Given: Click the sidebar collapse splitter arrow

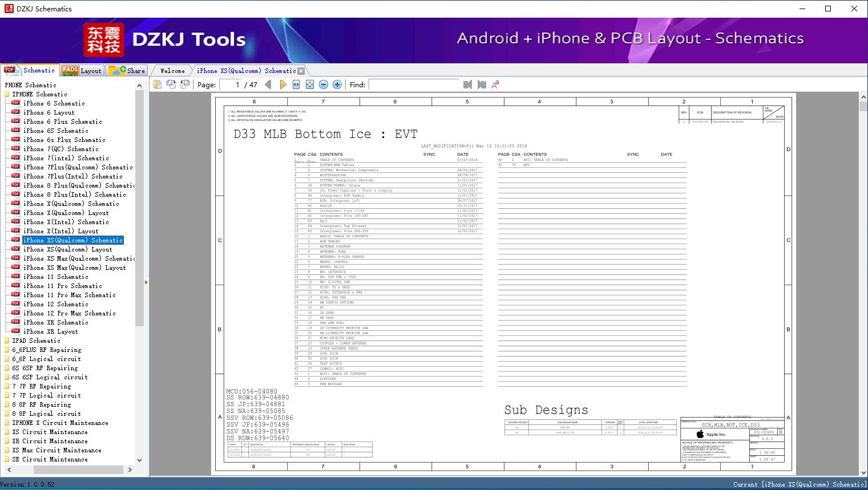Looking at the screenshot, I should point(146,282).
